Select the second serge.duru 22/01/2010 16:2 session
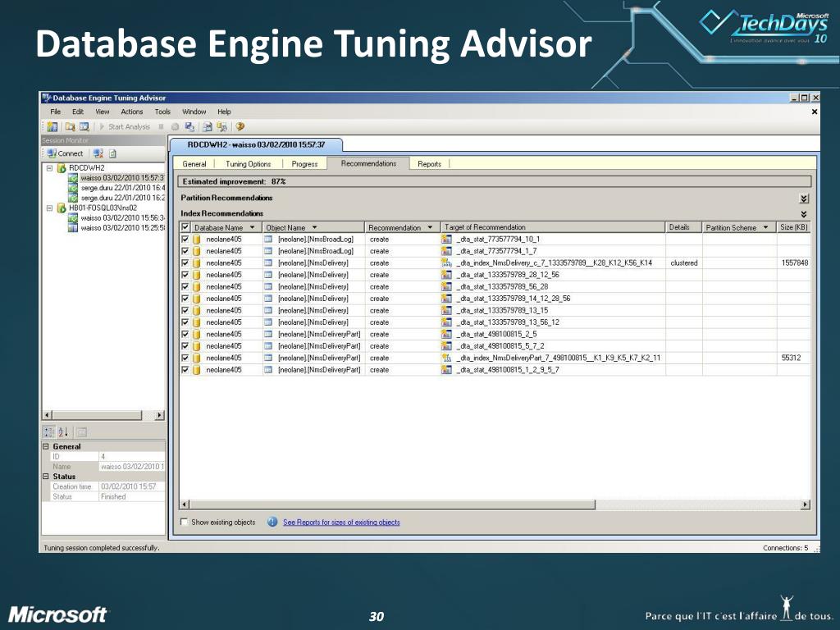840x630 pixels. pos(123,198)
